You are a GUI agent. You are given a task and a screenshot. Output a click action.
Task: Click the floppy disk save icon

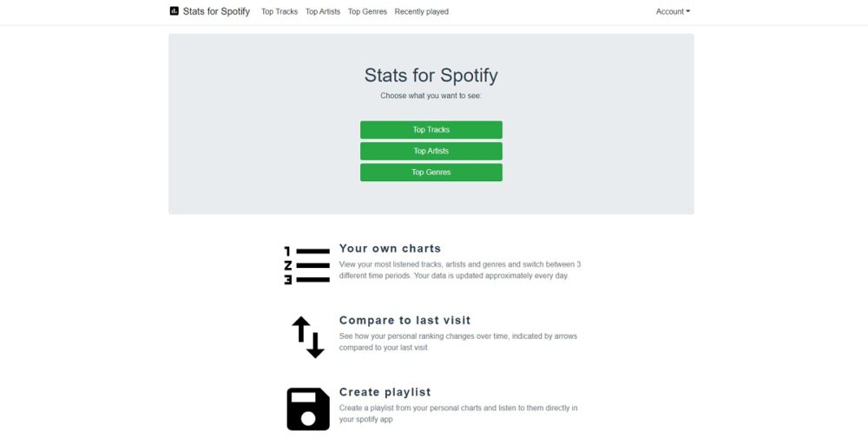click(308, 408)
